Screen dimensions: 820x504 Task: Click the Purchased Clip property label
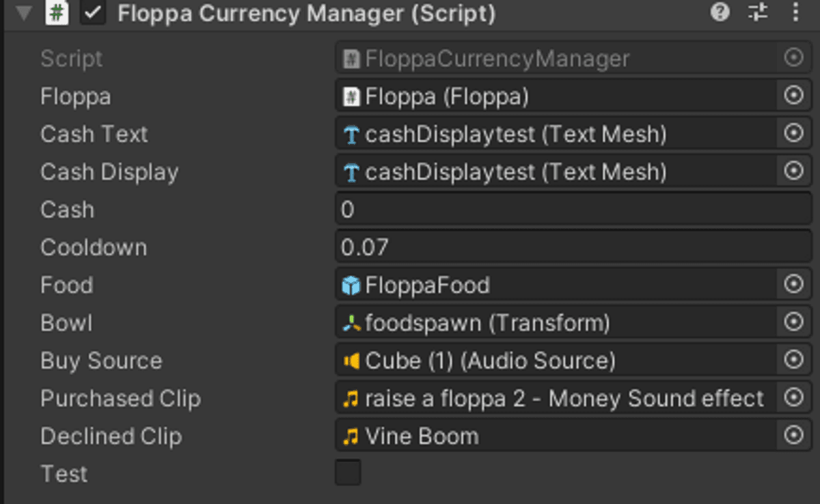(120, 397)
